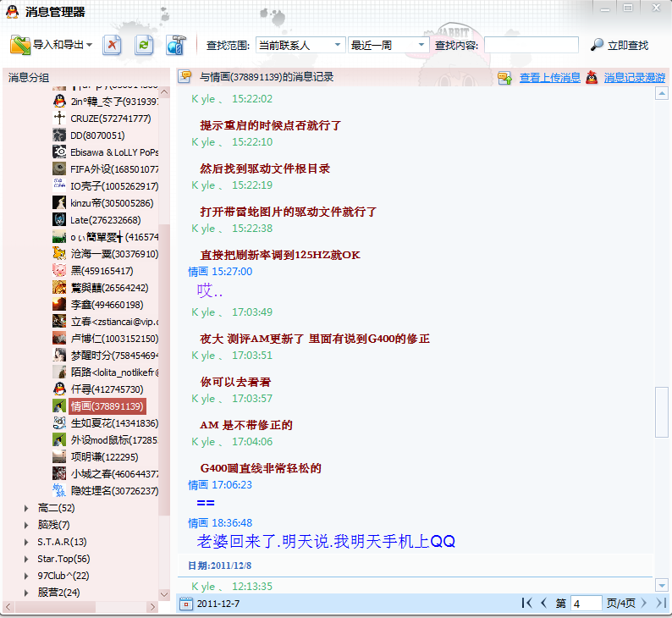672x618 pixels.
Task: Expand the 高二(52) group
Action: tap(26, 508)
